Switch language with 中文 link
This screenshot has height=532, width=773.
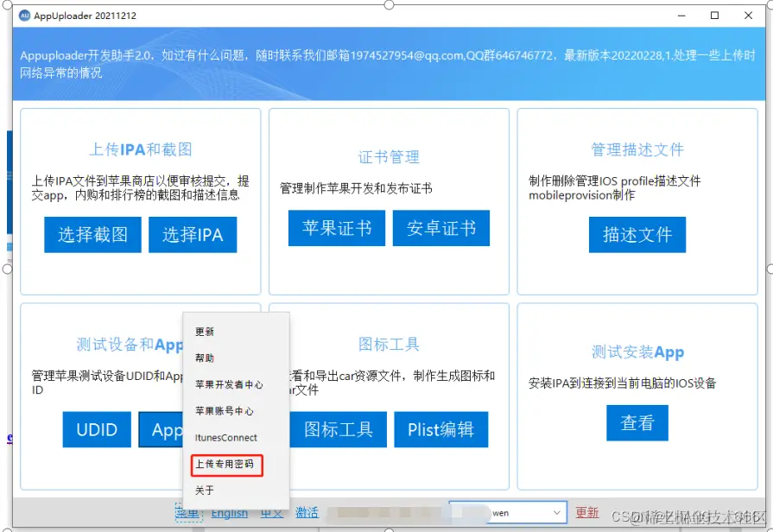272,513
